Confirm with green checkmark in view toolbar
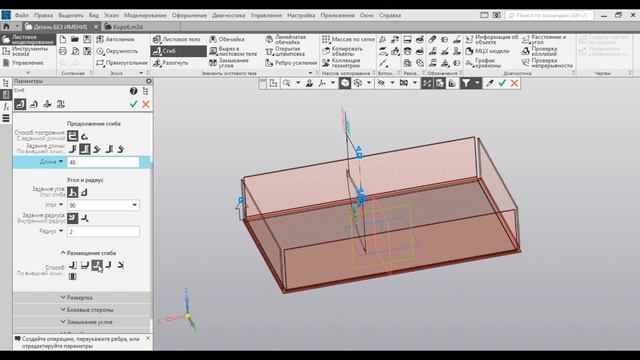 coord(502,83)
